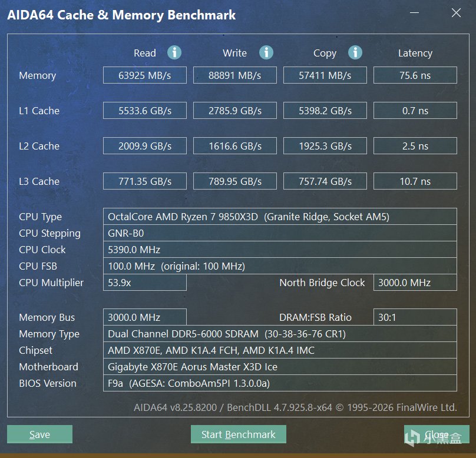This screenshot has height=458, width=476.
Task: Click the Copy info icon
Action: [x=355, y=52]
